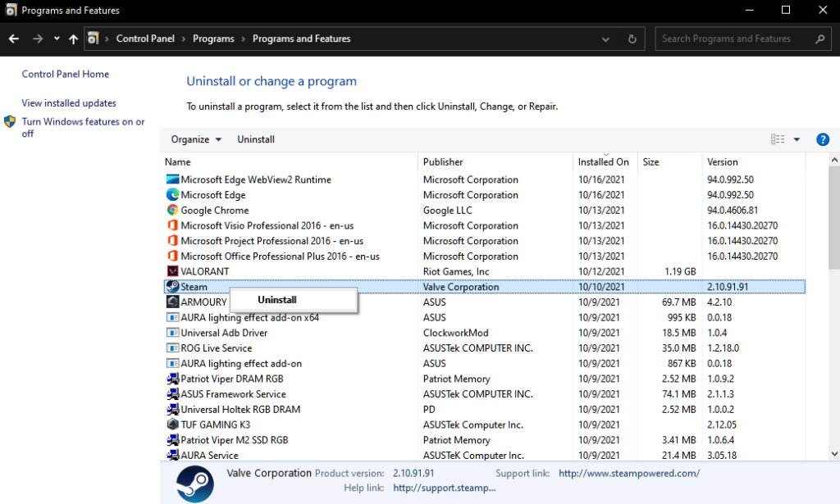
Task: Click the Microsoft Edge program icon
Action: tap(172, 195)
